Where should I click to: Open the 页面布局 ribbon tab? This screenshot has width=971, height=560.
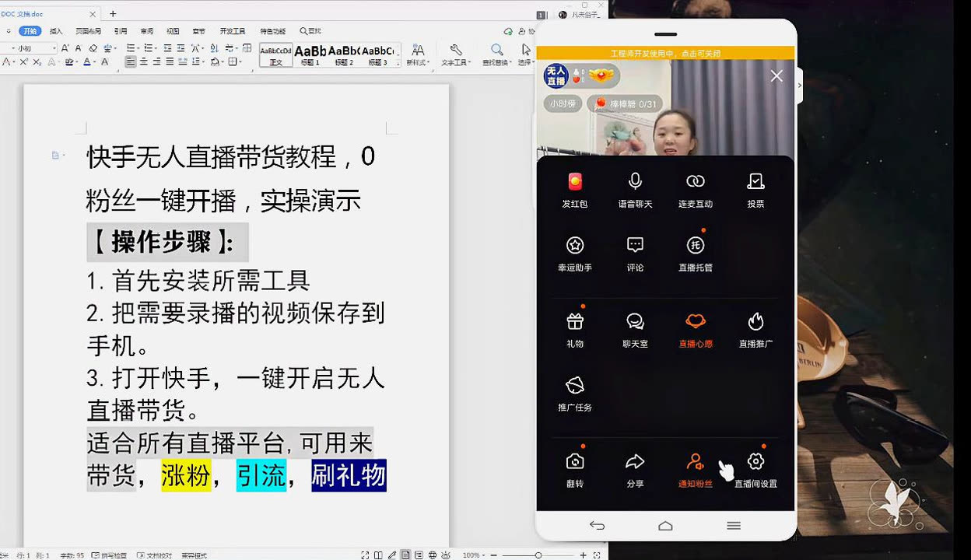click(88, 31)
